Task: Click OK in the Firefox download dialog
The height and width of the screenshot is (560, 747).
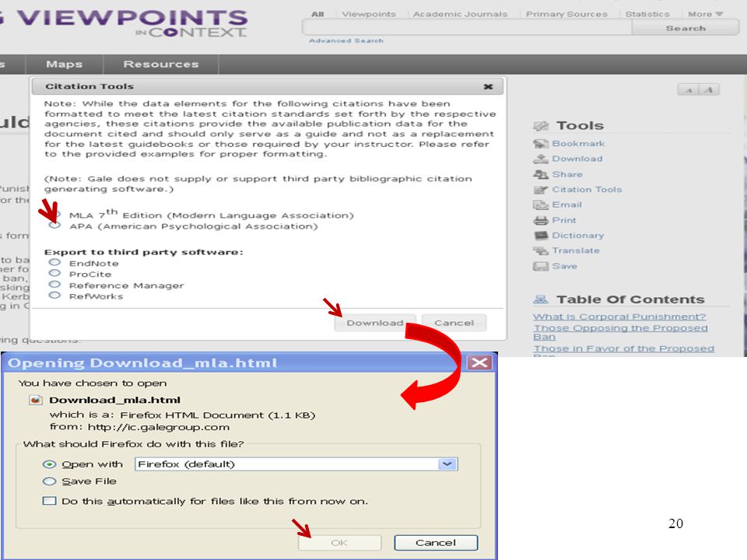Action: (x=340, y=543)
